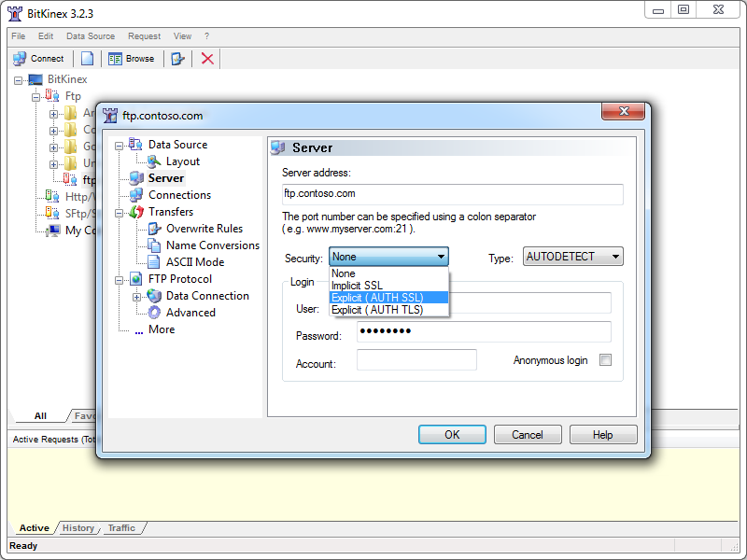Screen dimensions: 747x560
Task: Select the Layout item in settings tree
Action: pyautogui.click(x=182, y=161)
